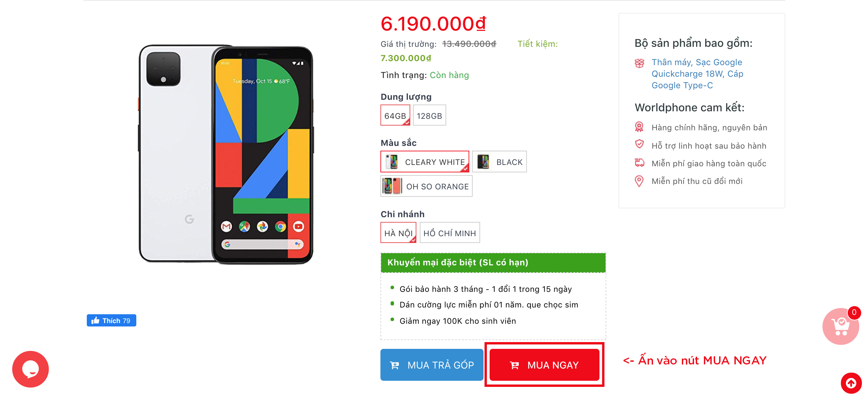
Task: Click the free delivery truck icon
Action: 639,163
